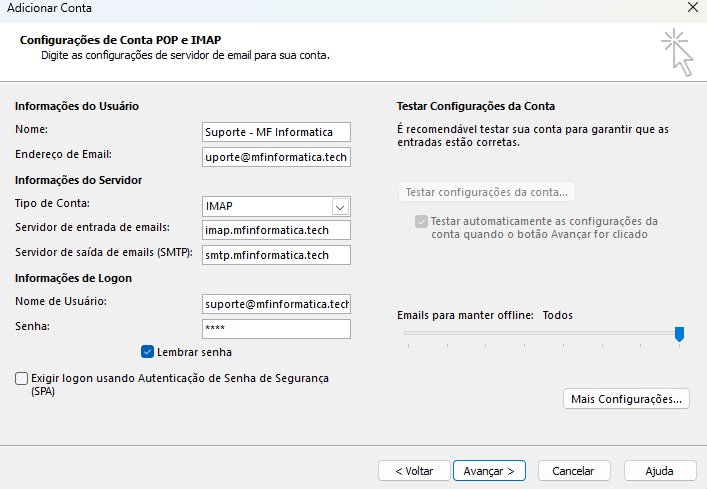
Task: Toggle the Lembrar senha checkbox
Action: [148, 352]
